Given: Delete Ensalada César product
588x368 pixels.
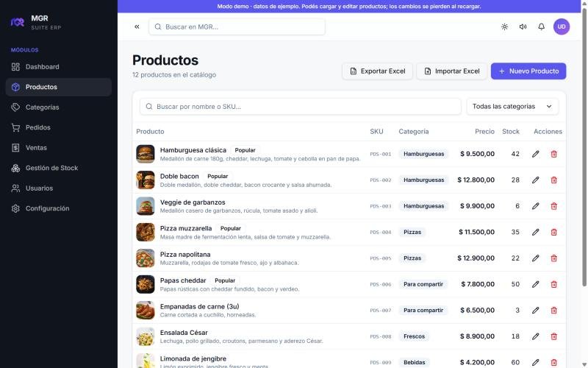Looking at the screenshot, I should (x=554, y=337).
